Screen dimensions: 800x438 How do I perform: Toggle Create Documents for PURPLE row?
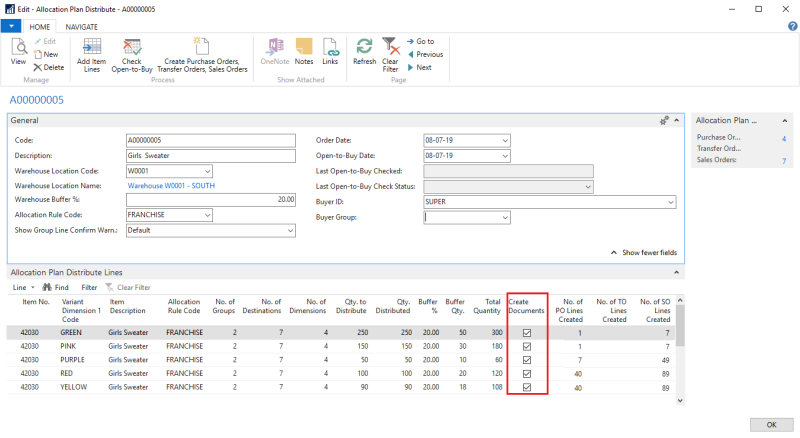tap(527, 360)
